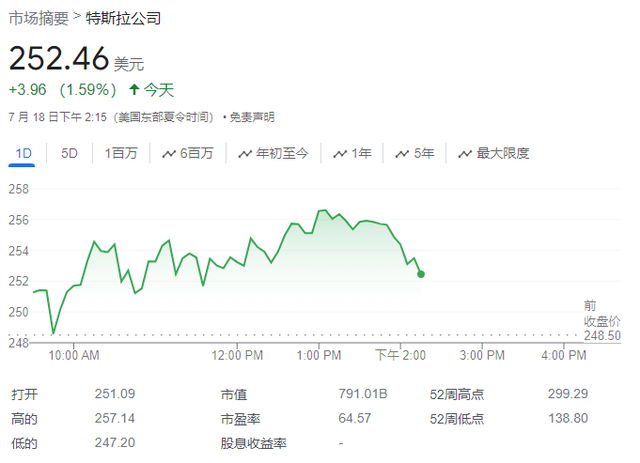Click the 前收盘价 248.50 label
This screenshot has width=640, height=463.
[602, 321]
